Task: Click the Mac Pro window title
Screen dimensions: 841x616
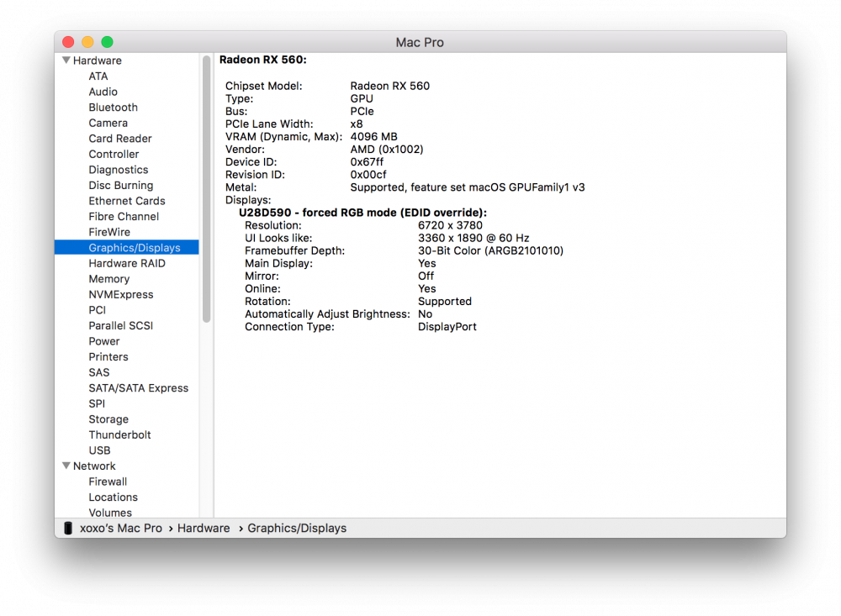Action: click(x=420, y=42)
